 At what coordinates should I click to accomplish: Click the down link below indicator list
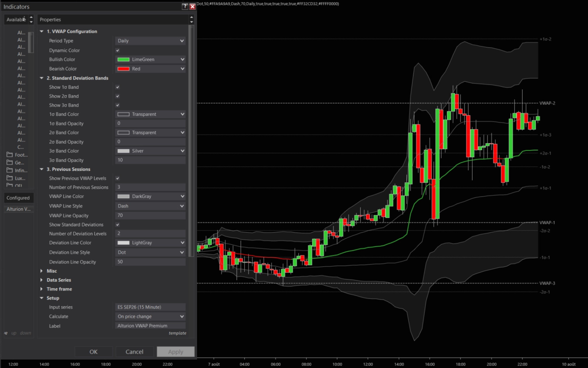(x=26, y=333)
